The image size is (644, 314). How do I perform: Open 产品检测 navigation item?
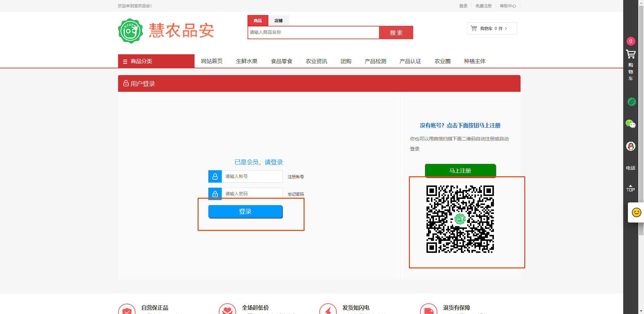tap(375, 61)
